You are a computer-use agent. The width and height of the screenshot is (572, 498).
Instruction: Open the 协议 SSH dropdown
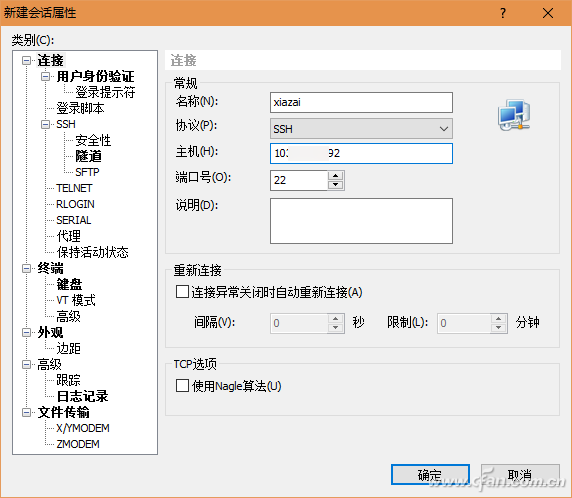(361, 128)
